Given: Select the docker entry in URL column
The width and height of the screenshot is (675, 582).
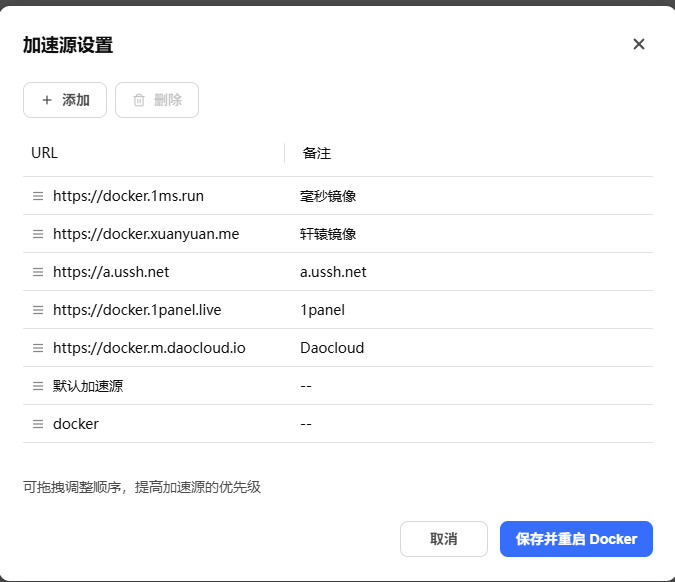Looking at the screenshot, I should [x=76, y=424].
